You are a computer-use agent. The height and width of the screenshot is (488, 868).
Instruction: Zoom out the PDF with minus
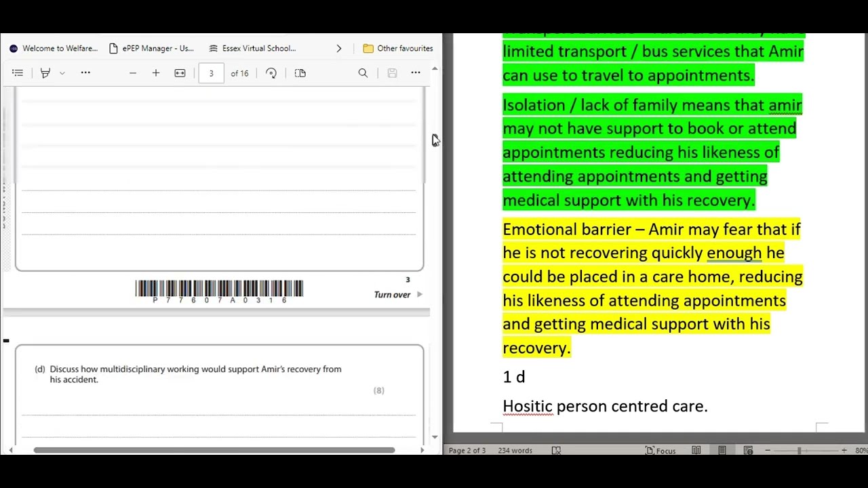[x=133, y=73]
